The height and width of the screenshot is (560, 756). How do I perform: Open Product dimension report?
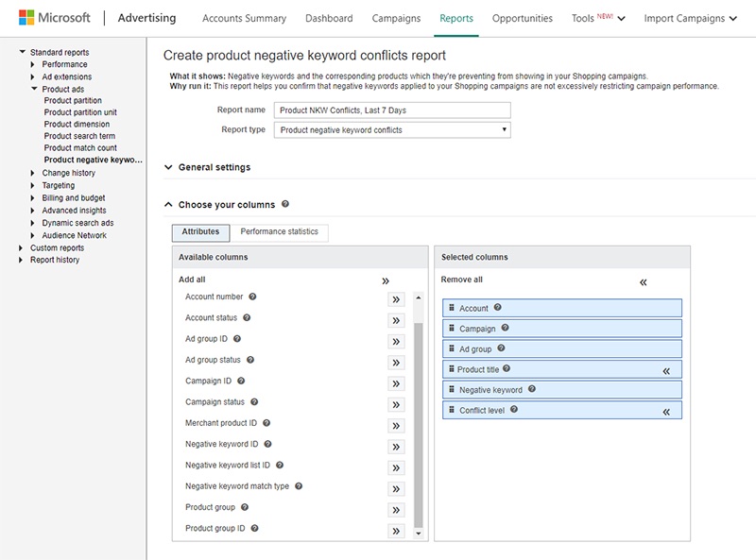click(x=77, y=124)
